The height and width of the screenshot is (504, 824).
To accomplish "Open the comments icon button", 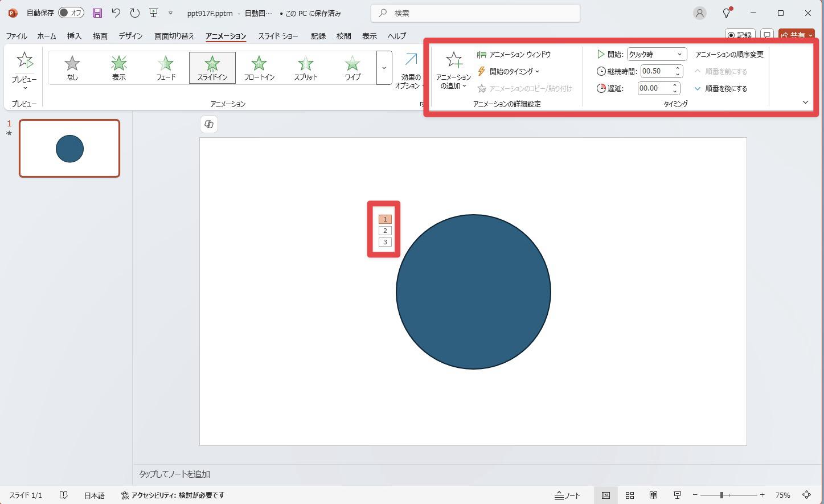I will [767, 35].
